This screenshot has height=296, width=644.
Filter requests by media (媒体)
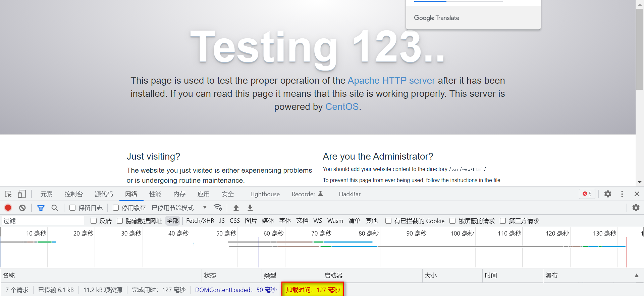coord(268,221)
